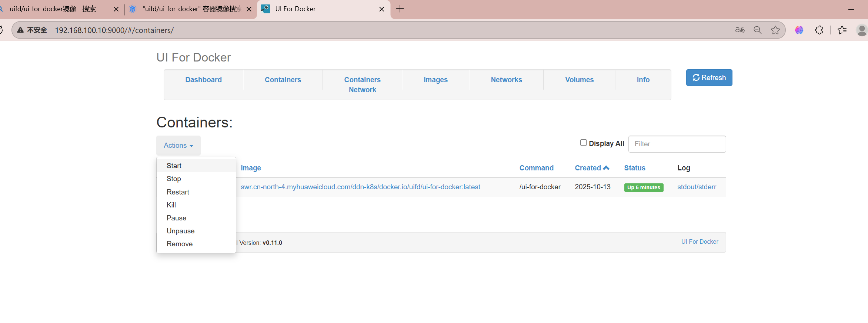Choose Unpause from Actions menu
868x323 pixels.
click(196, 231)
